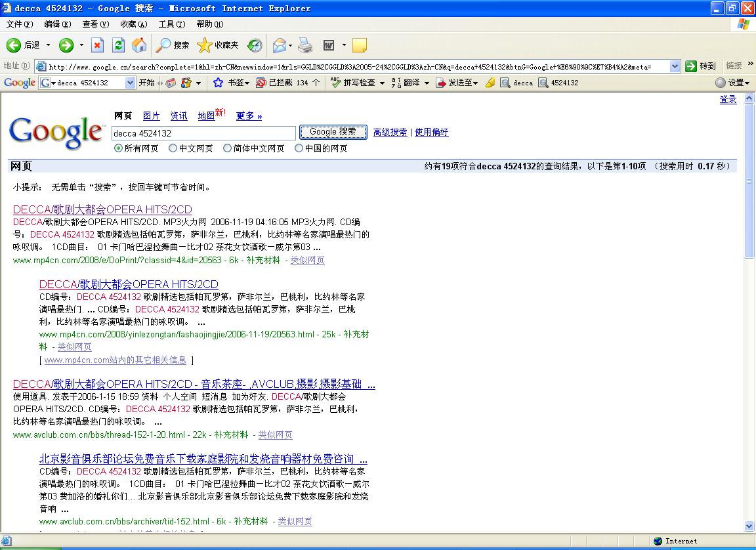The height and width of the screenshot is (550, 756).
Task: Click the Google toolbar news card icon
Action: click(170, 83)
